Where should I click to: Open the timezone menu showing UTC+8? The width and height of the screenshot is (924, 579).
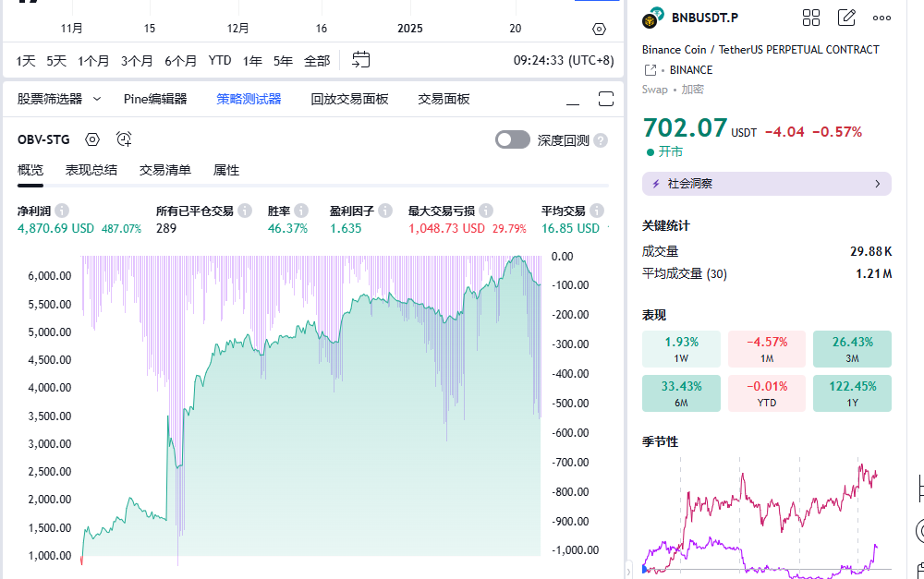pyautogui.click(x=564, y=61)
